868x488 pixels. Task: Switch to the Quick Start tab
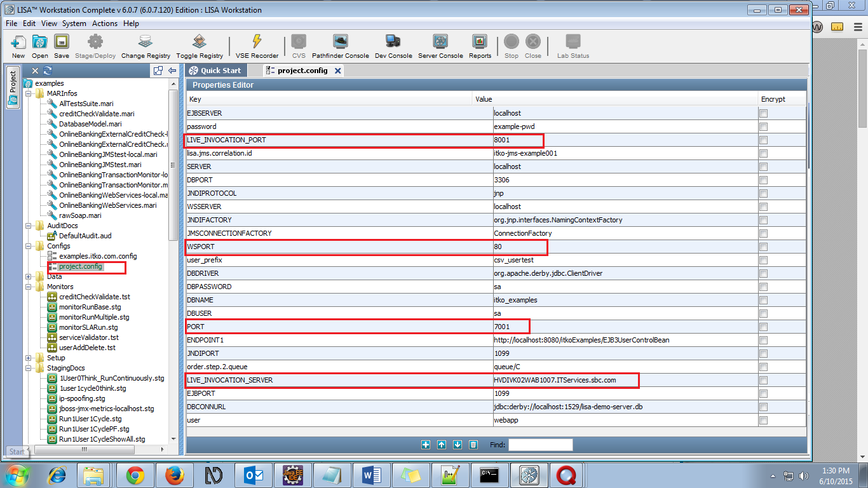(x=220, y=70)
